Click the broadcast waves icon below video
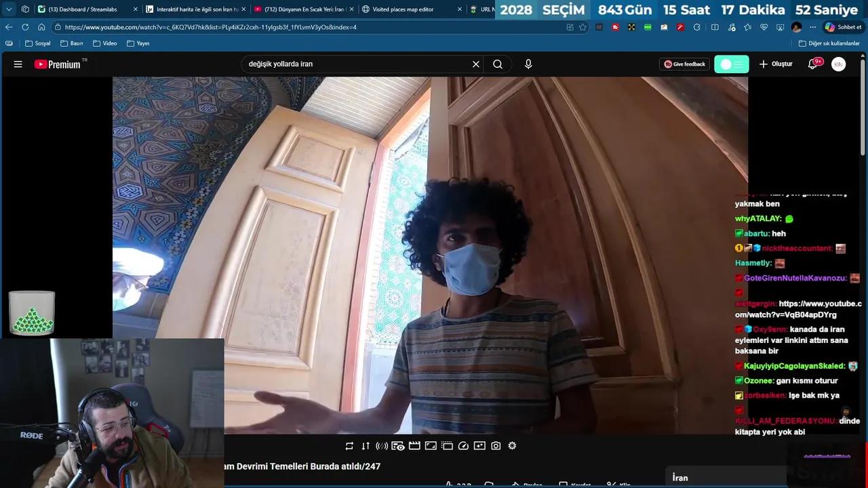 coord(382,446)
